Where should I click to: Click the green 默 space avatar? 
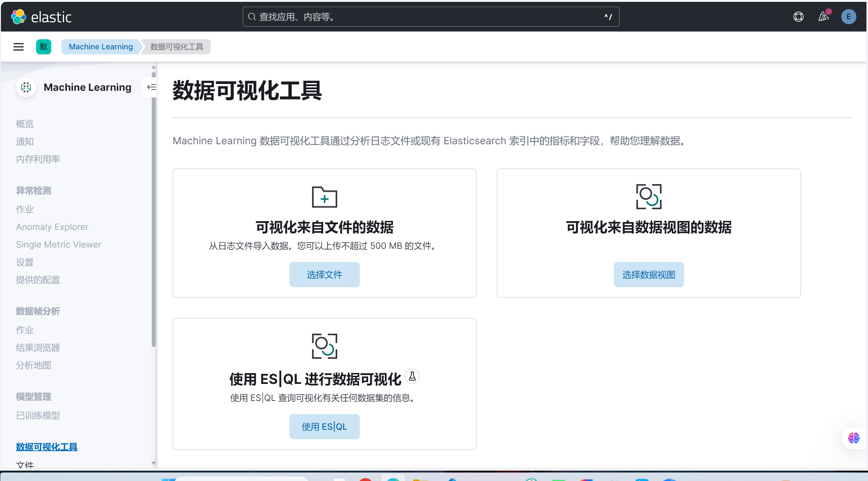[x=43, y=47]
